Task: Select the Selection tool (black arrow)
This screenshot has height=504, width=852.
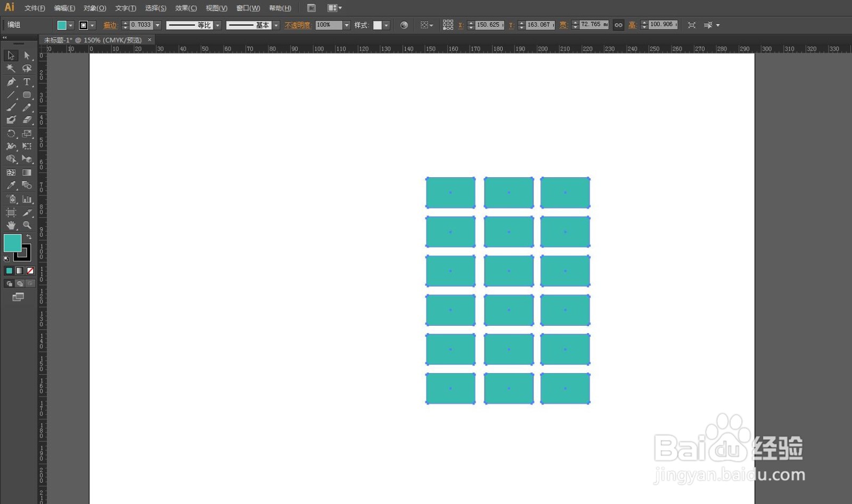Action: pyautogui.click(x=11, y=55)
